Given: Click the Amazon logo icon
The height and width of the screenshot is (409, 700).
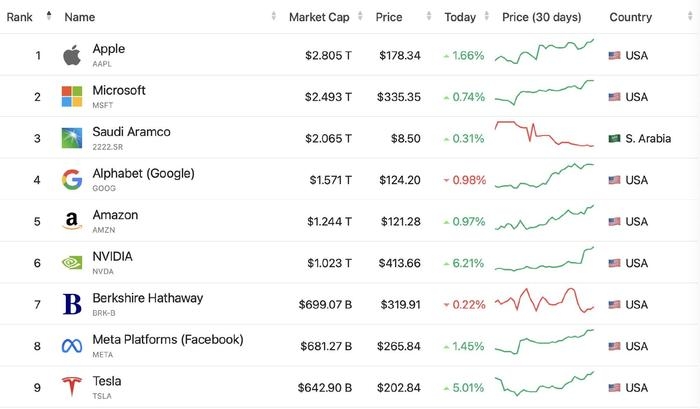Looking at the screenshot, I should 72,221.
